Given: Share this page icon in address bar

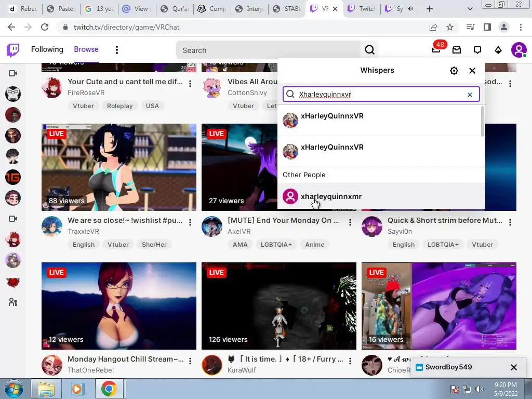Looking at the screenshot, I should pos(433,27).
